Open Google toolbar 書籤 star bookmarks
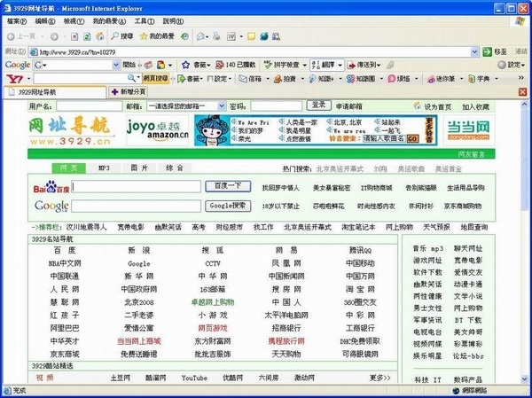This screenshot has height=398, width=532. point(196,65)
